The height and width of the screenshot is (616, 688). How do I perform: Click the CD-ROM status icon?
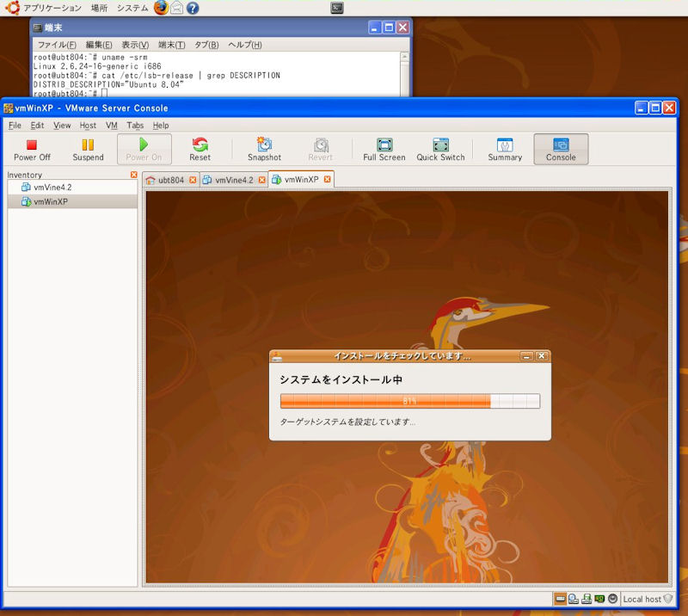(x=574, y=599)
